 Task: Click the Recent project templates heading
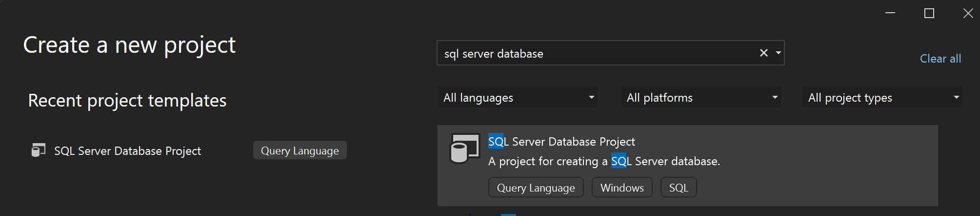click(127, 101)
